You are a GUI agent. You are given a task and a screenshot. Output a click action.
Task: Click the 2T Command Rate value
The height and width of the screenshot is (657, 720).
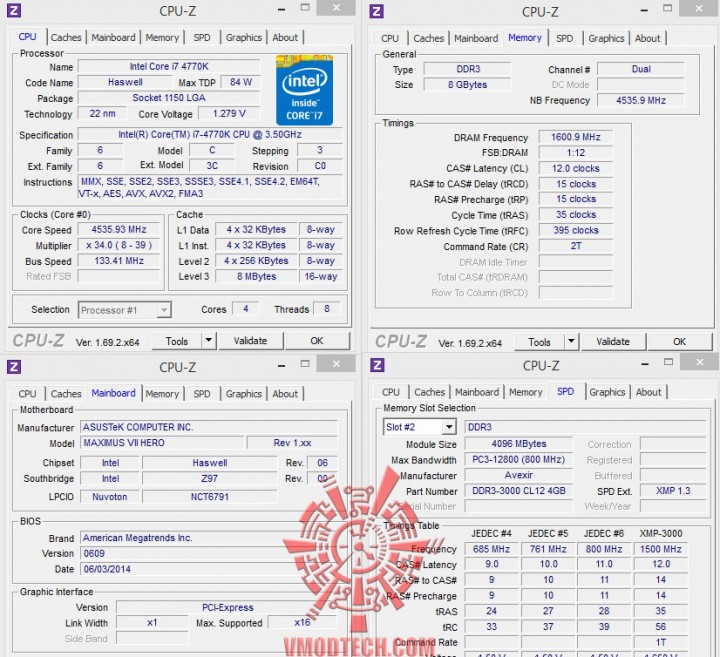pos(575,246)
